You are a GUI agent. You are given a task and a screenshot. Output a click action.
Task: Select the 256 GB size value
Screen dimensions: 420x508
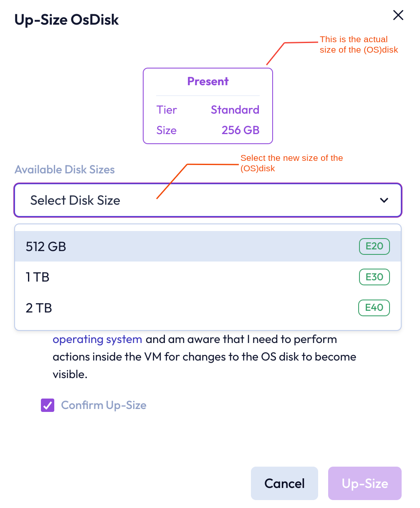240,130
